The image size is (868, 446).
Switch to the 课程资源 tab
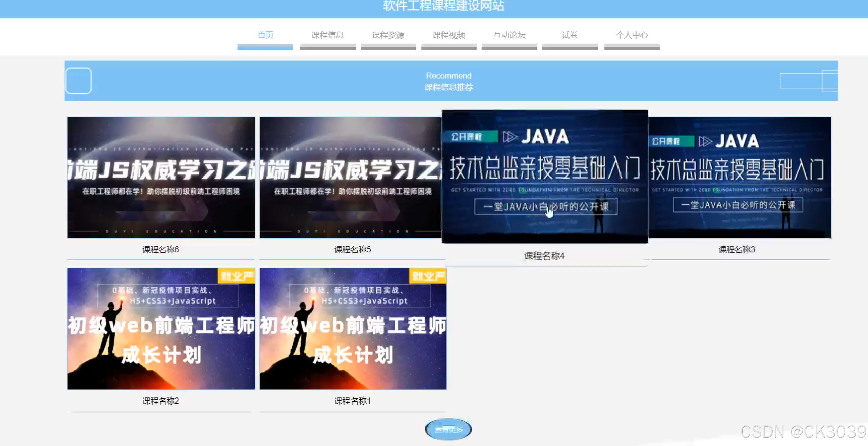[388, 35]
